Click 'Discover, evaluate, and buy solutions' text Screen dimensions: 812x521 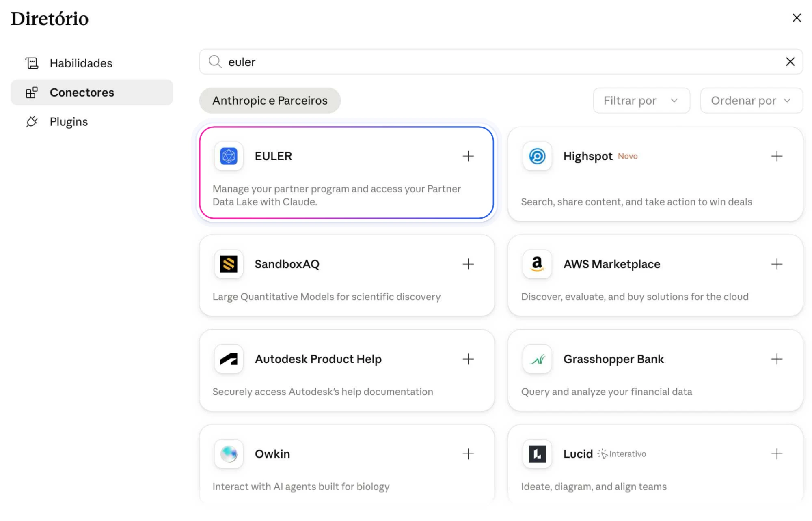point(635,297)
